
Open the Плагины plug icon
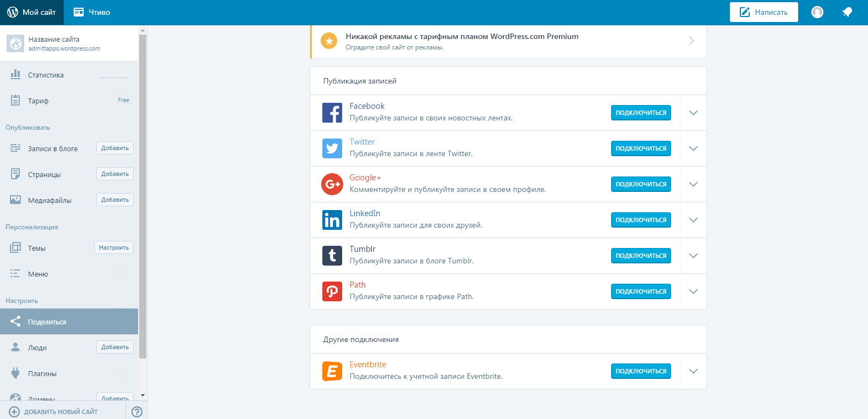point(15,373)
